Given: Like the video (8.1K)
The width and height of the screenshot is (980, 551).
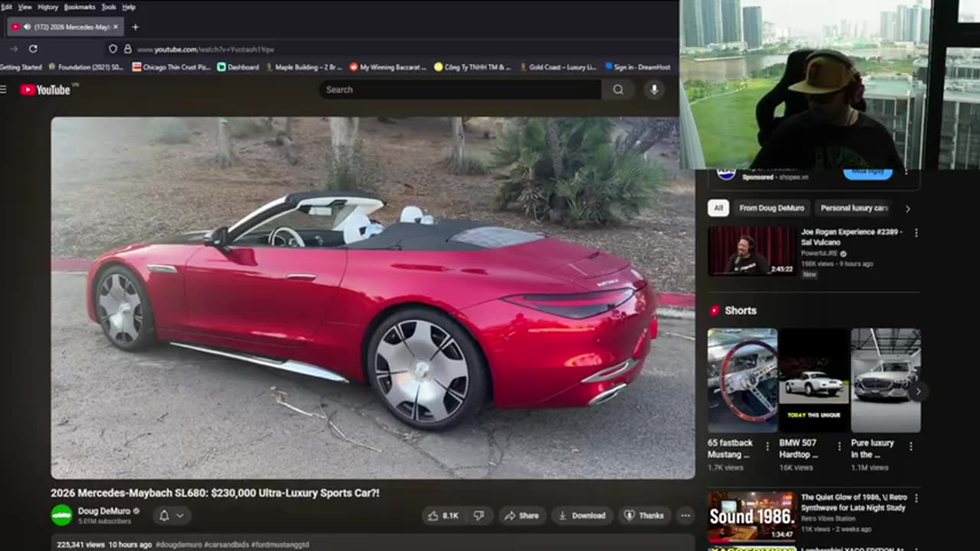Looking at the screenshot, I should (443, 516).
